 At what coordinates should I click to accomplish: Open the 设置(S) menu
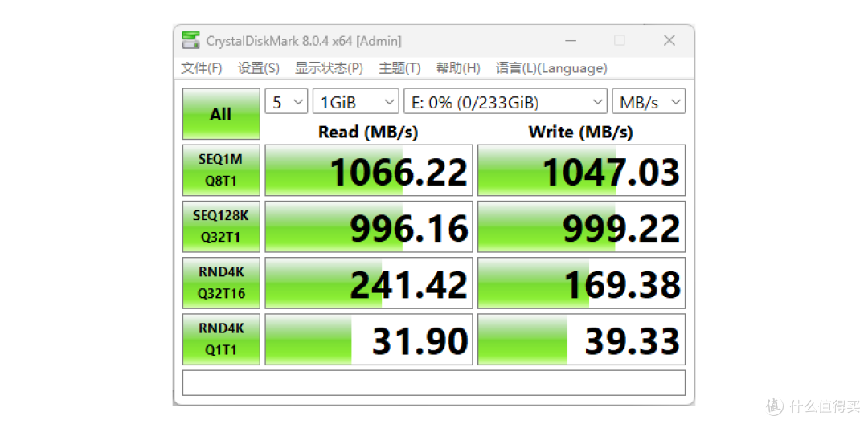pyautogui.click(x=259, y=68)
